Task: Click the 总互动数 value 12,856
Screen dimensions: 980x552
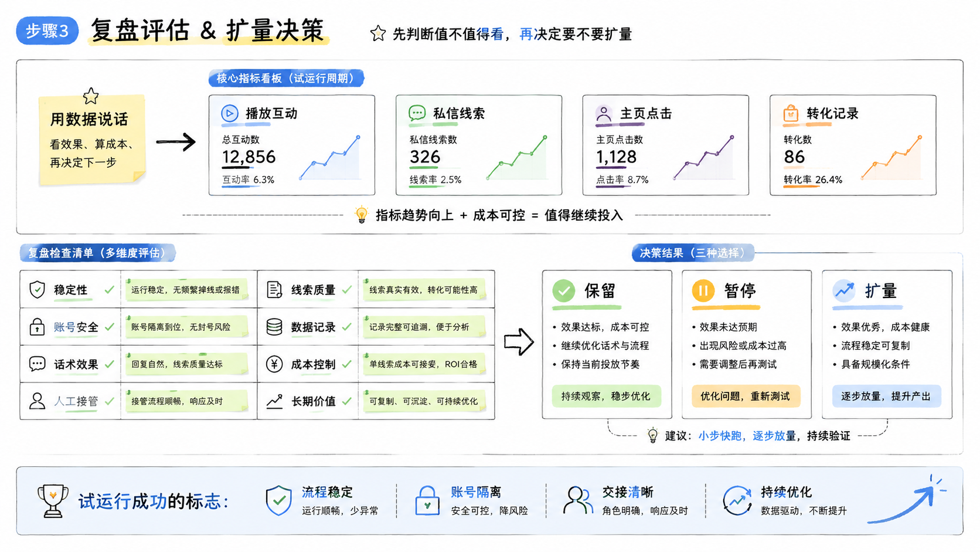Action: 249,157
